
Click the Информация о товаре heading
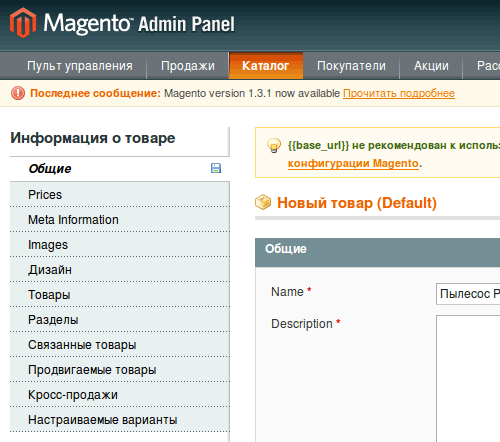[x=93, y=138]
